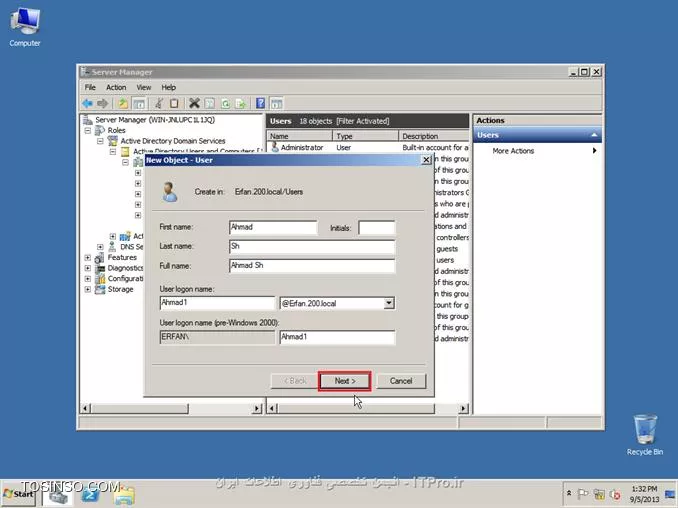Viewport: 678px width, 508px height.
Task: Click the Forward arrow in Server Manager toolbar
Action: [x=102, y=103]
